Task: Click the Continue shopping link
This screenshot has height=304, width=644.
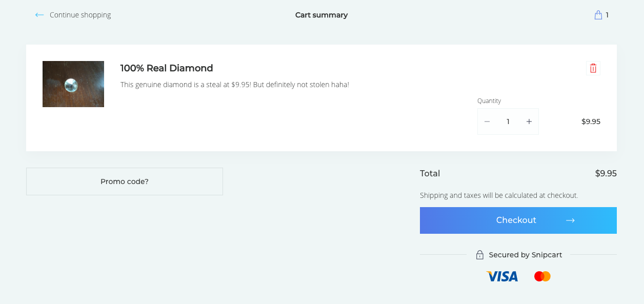Action: [x=79, y=15]
